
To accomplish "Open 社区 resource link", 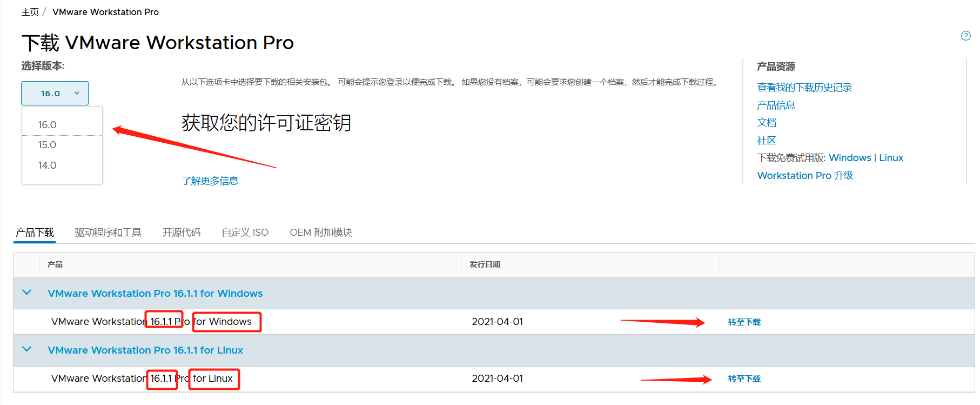I will (767, 141).
